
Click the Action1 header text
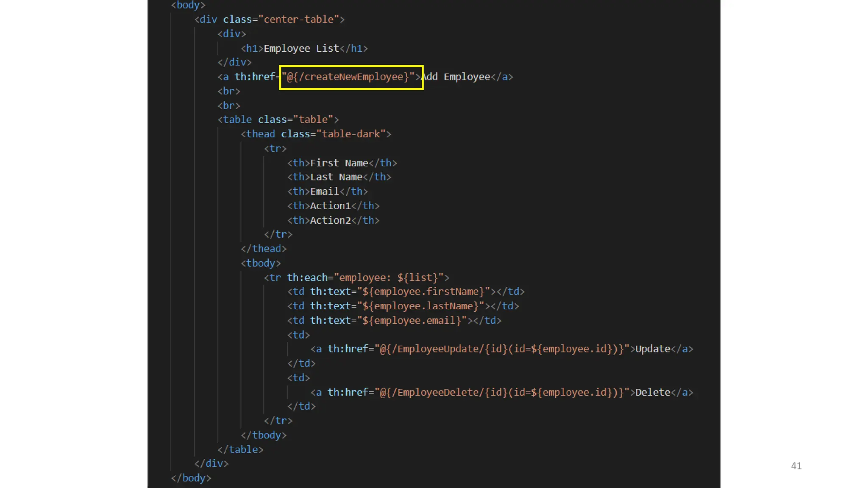click(x=330, y=206)
